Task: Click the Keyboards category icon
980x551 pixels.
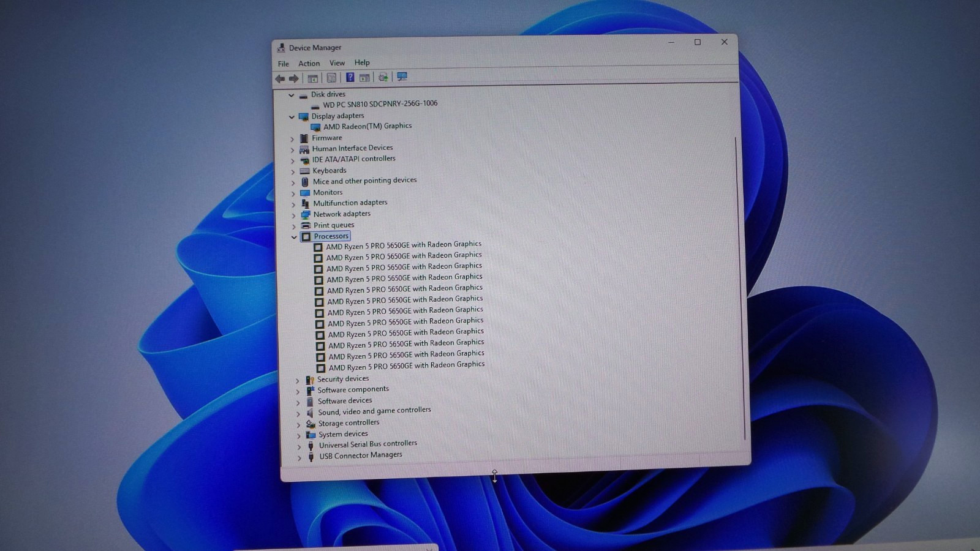Action: [305, 171]
